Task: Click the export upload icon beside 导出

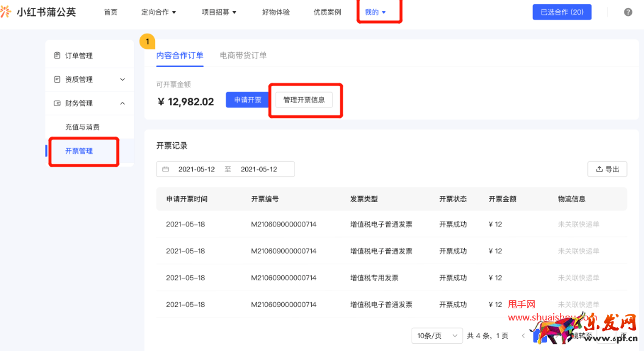Action: pos(599,169)
